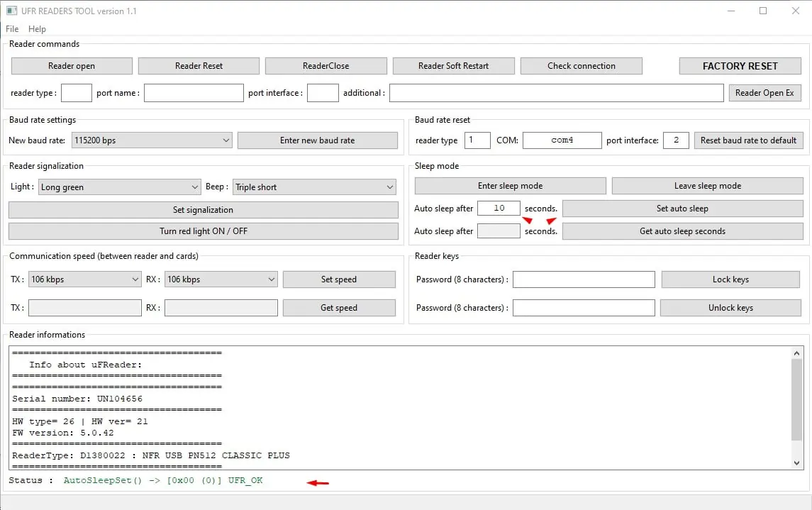
Task: Click the UFR Readers Tool title bar icon
Action: 11,11
